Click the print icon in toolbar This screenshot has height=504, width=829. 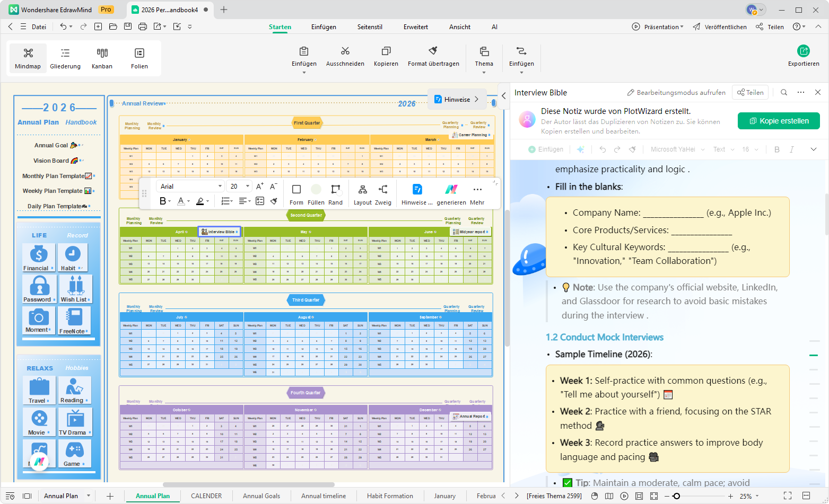[142, 26]
